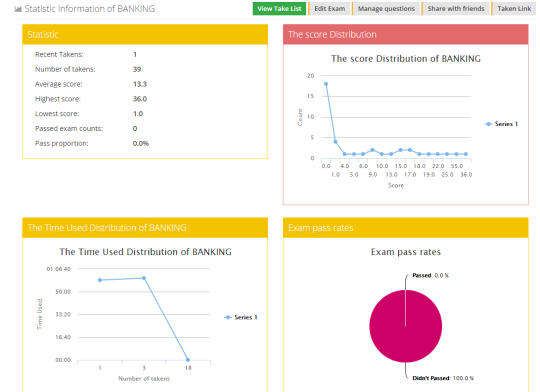This screenshot has height=392, width=540.
Task: Click the Average score value 13.3
Action: click(x=140, y=84)
